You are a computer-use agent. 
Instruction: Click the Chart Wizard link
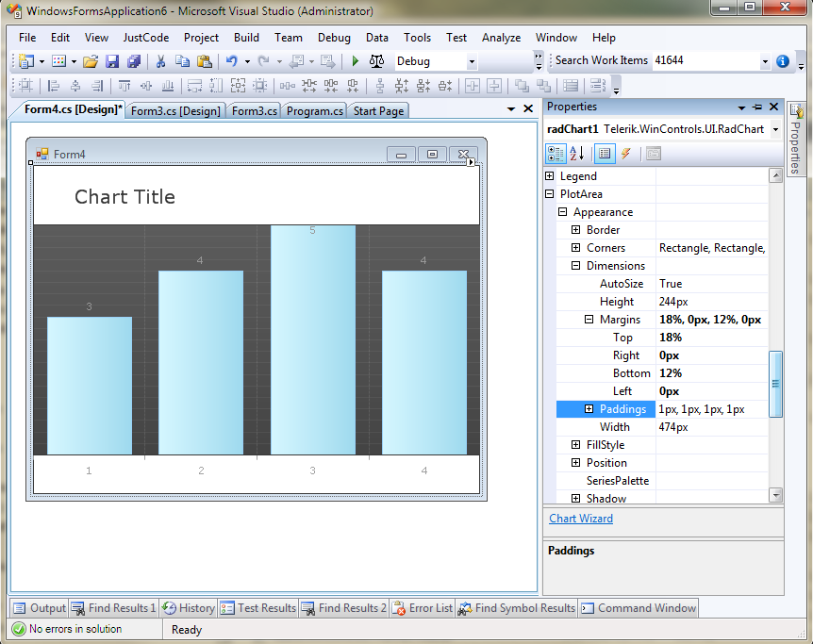click(x=581, y=519)
